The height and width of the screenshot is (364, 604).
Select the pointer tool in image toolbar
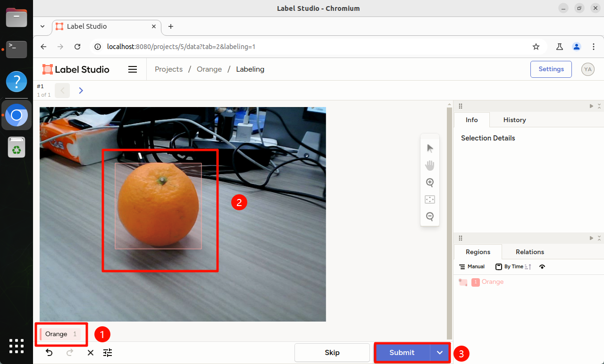point(430,149)
